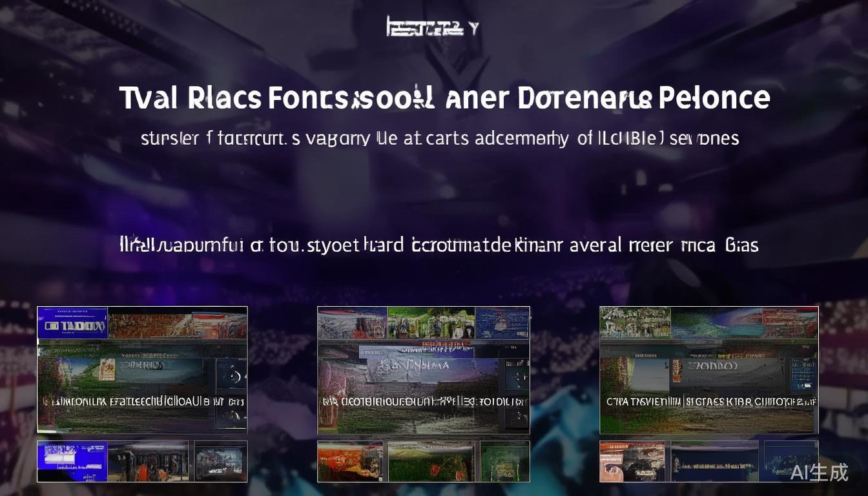Screen dimensions: 868x496
Task: Open the top-left thumbnail in the right panel
Action: (x=635, y=322)
